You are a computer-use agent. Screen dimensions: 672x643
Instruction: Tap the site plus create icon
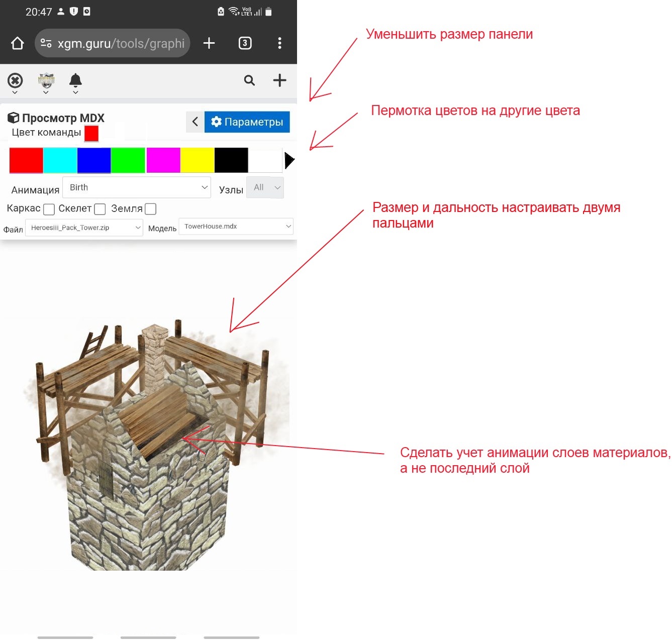279,80
